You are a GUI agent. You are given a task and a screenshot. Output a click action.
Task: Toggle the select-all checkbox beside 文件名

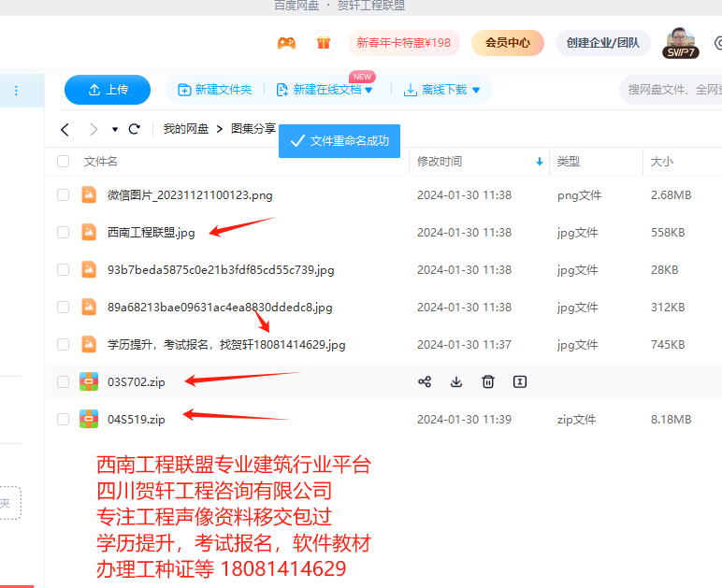point(63,162)
